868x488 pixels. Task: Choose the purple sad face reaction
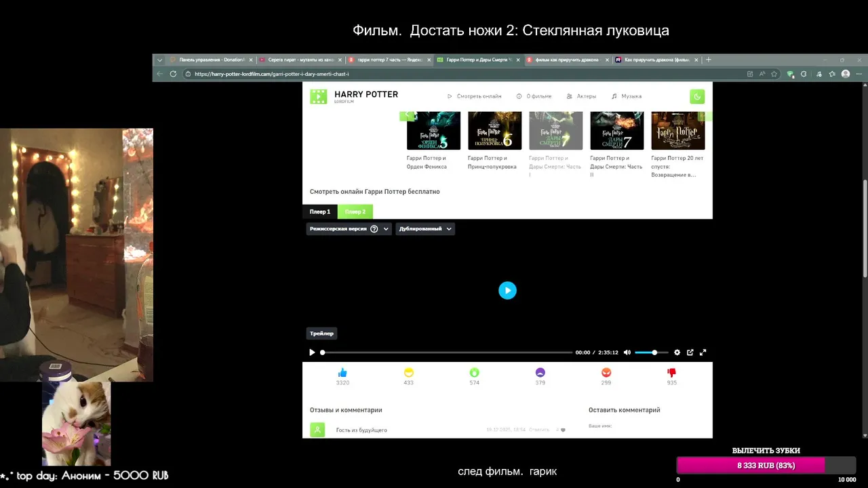tap(540, 373)
